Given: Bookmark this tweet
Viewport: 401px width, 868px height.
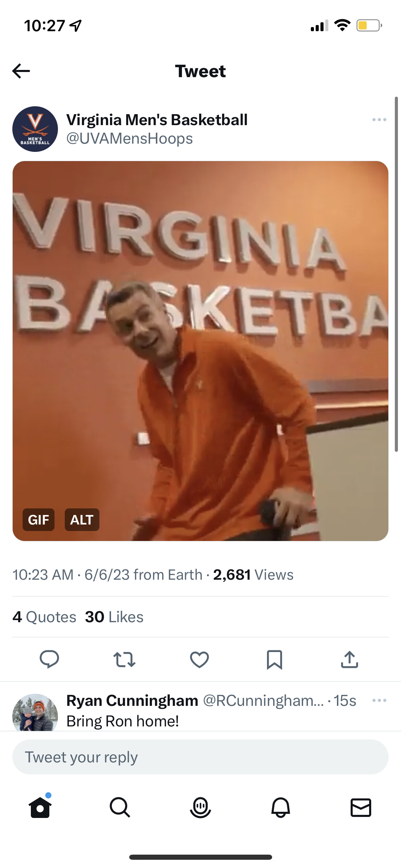Looking at the screenshot, I should click(274, 659).
